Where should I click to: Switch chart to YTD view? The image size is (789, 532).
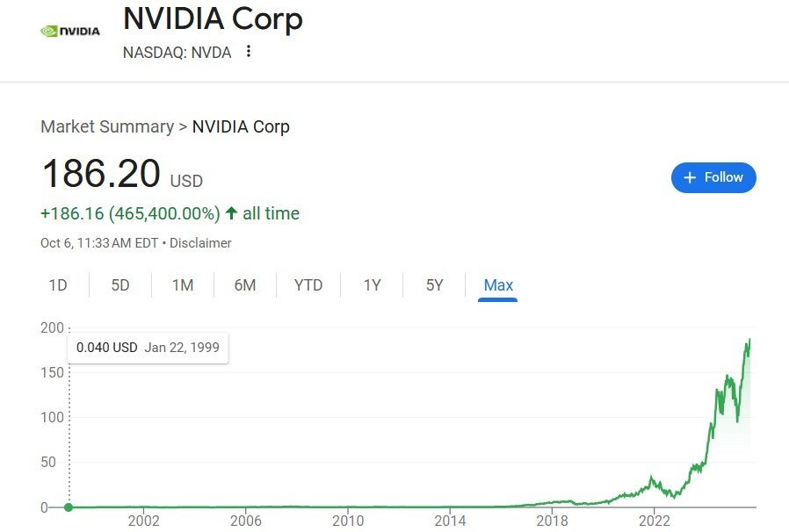308,285
